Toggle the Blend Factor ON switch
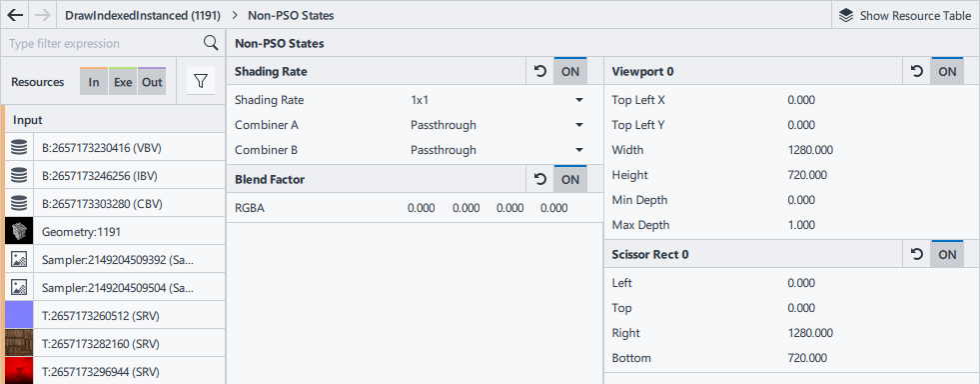Image resolution: width=980 pixels, height=384 pixels. (x=570, y=179)
